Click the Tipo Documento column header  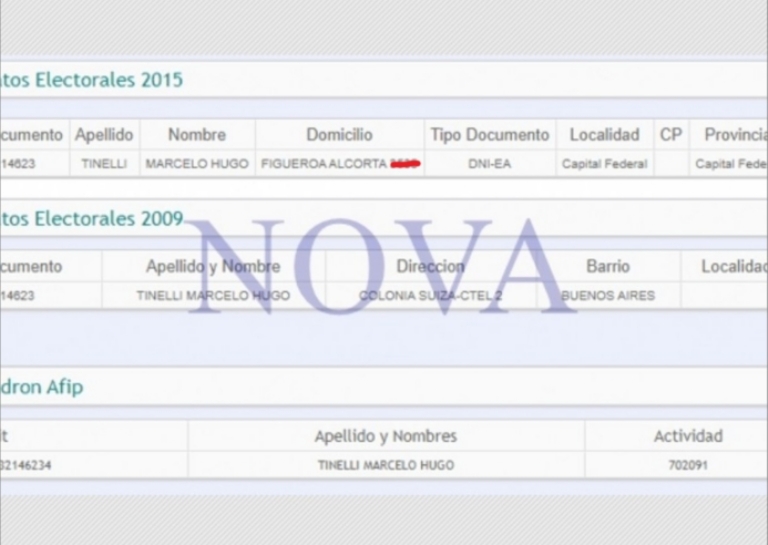(x=490, y=135)
